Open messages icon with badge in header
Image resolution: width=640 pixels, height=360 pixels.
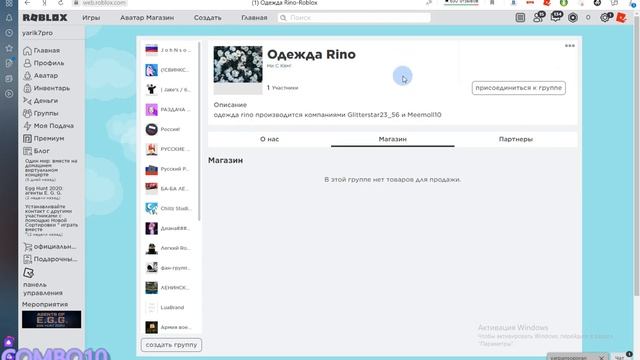click(556, 17)
